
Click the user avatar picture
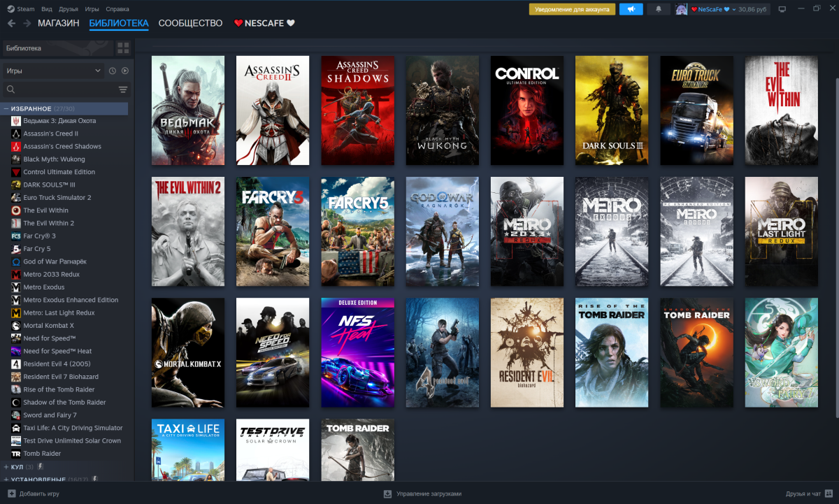[x=682, y=9]
